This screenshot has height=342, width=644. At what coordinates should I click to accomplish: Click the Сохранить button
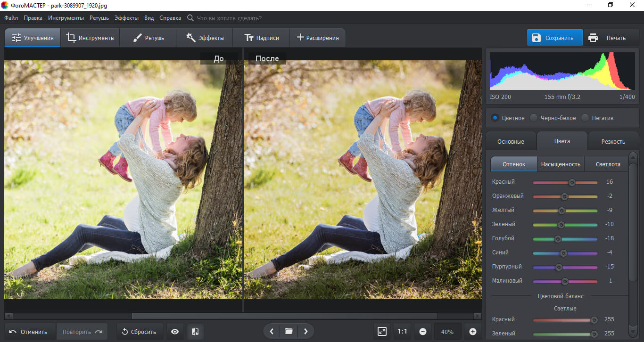pos(554,38)
